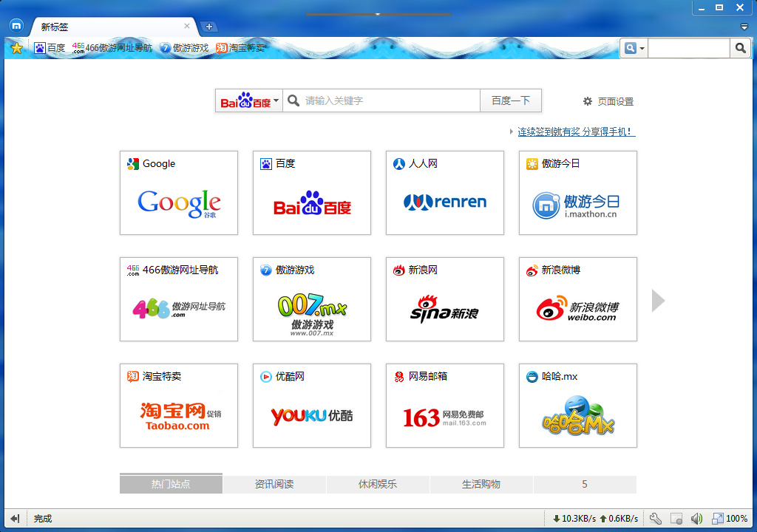
Task: Open the 新浪网 sina tile
Action: [x=444, y=299]
